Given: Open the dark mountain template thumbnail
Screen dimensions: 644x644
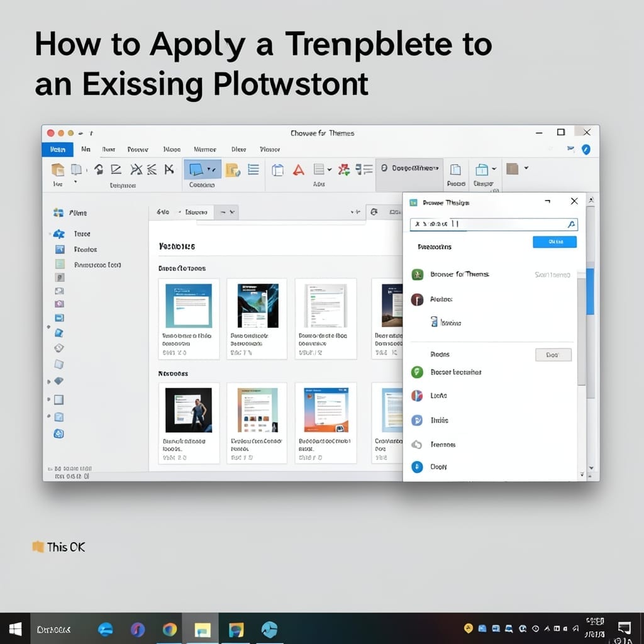Looking at the screenshot, I should point(258,306).
